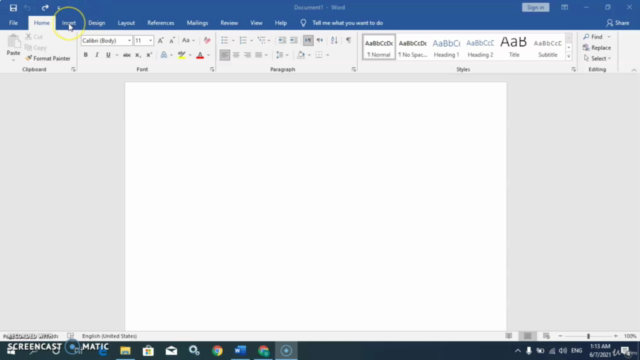Toggle Italic formatting
The height and width of the screenshot is (360, 640).
pyautogui.click(x=97, y=55)
